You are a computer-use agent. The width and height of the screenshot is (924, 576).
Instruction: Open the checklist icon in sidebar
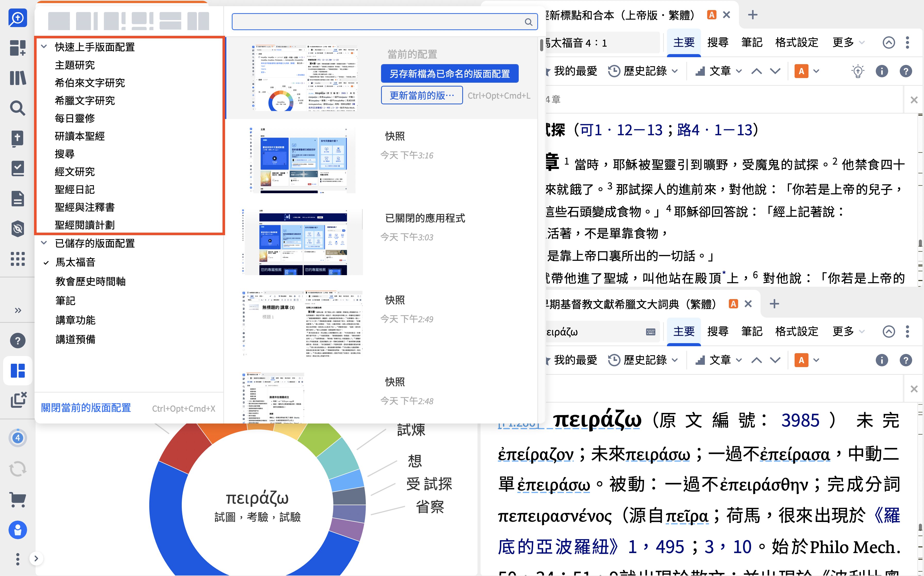point(18,168)
